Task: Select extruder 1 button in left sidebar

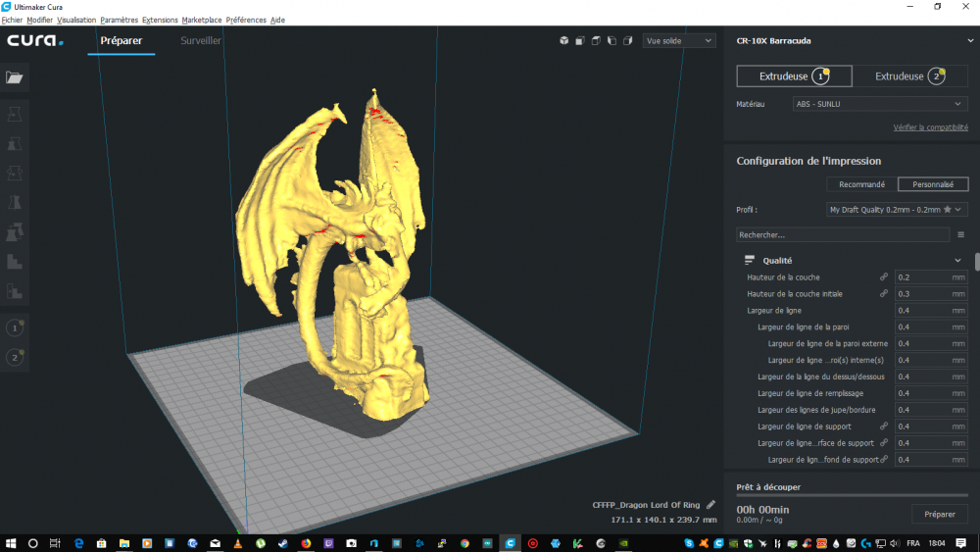Action: tap(15, 327)
